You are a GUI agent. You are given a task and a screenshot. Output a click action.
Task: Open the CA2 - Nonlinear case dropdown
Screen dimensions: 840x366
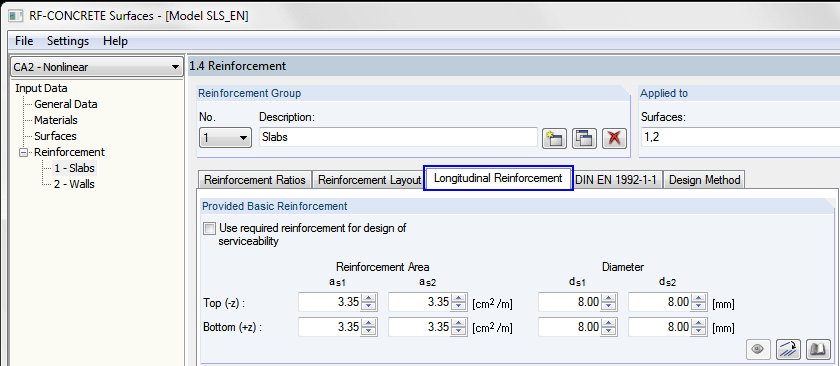click(x=96, y=67)
